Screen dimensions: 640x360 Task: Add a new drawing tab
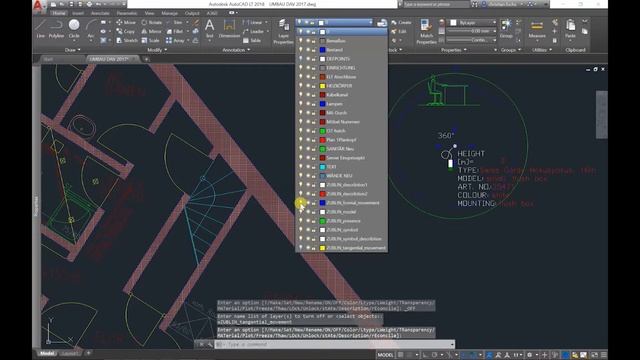pos(146,59)
